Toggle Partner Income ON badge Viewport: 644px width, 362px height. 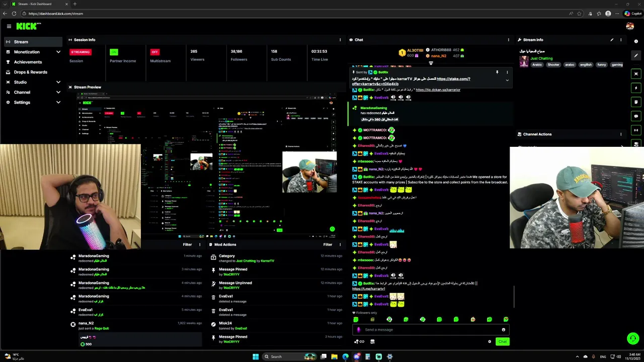point(114,52)
